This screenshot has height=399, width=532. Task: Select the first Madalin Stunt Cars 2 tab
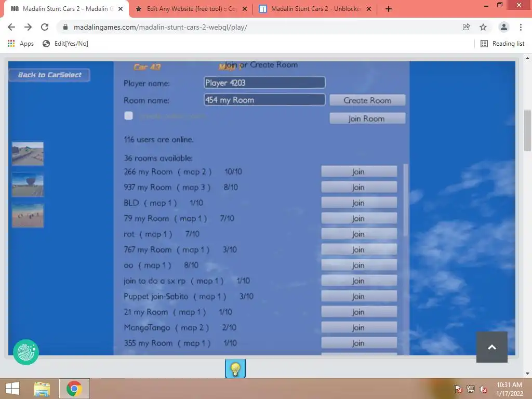[66, 9]
